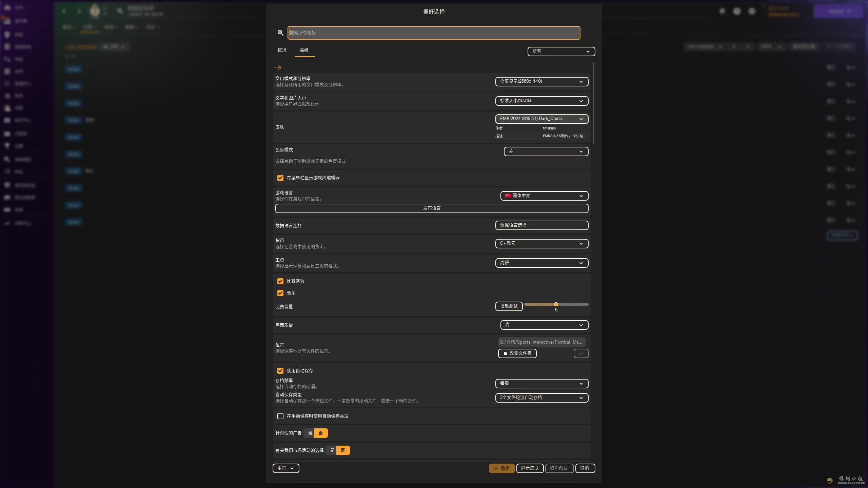Open the 货币 currency dropdown

(541, 243)
